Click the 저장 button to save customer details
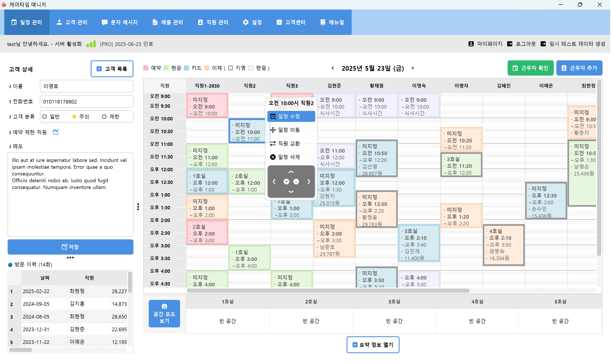The image size is (611, 364). pos(70,247)
